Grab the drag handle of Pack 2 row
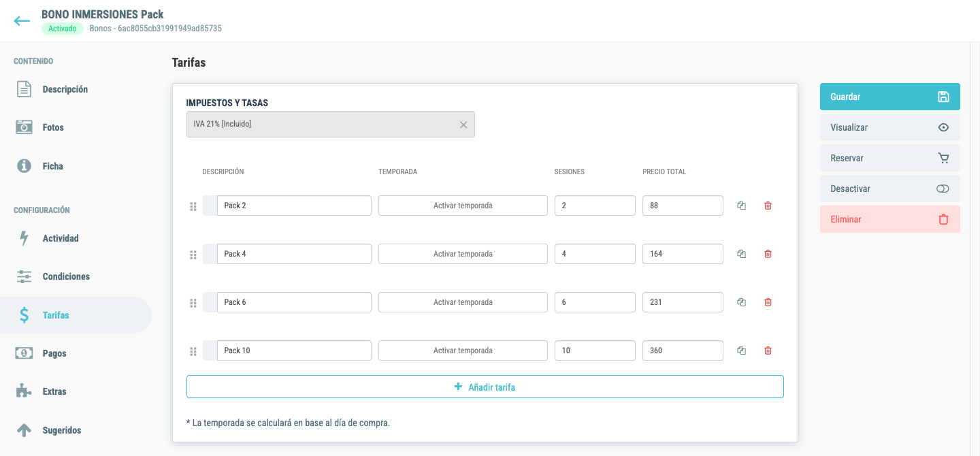 tap(193, 206)
